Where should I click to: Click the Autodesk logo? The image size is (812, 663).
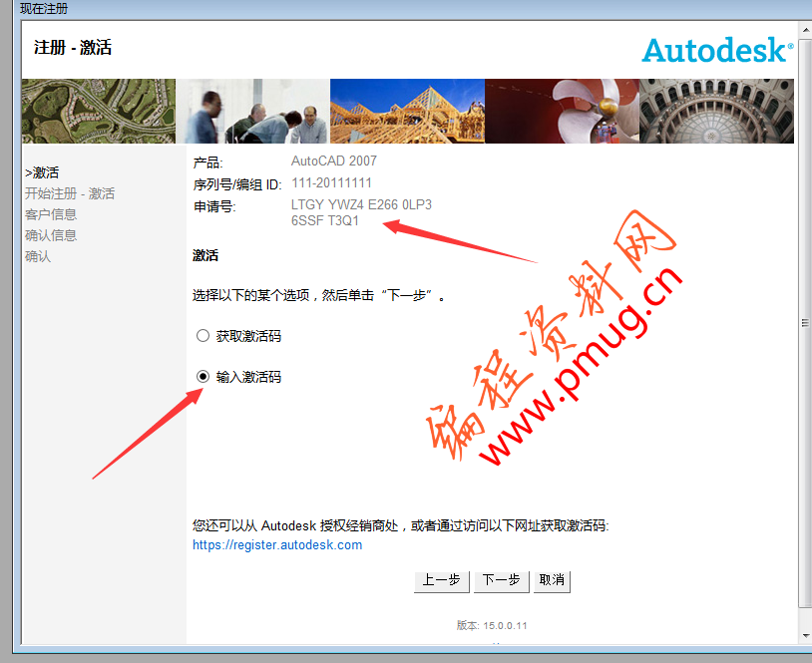[x=717, y=50]
